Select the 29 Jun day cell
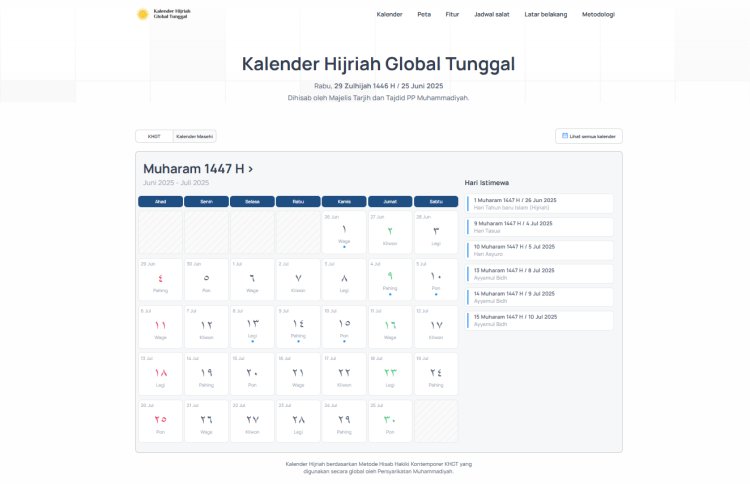The height and width of the screenshot is (484, 750). click(x=160, y=279)
